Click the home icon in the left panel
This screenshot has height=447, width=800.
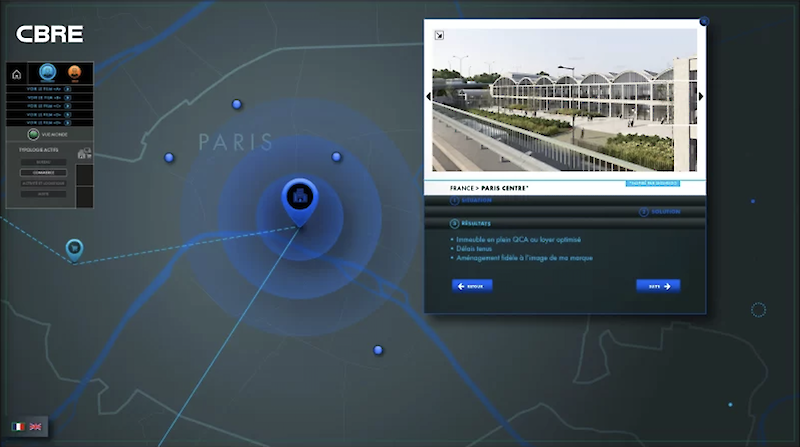[x=17, y=74]
